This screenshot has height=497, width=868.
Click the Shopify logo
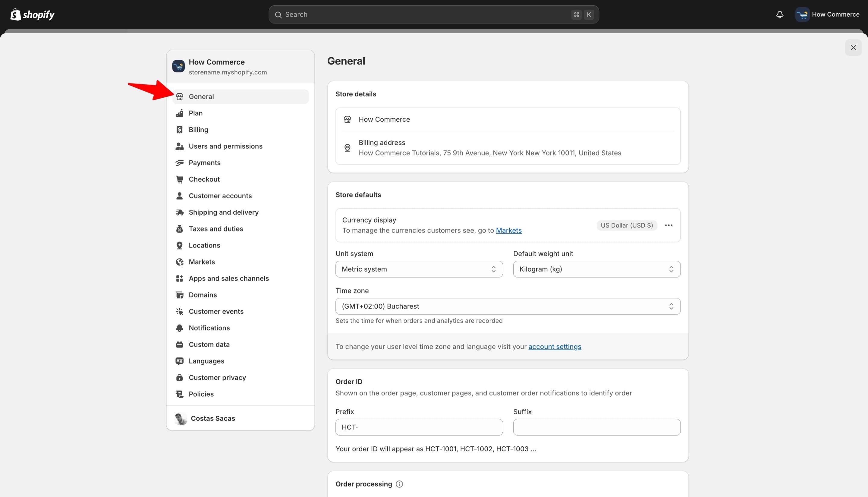(x=33, y=14)
